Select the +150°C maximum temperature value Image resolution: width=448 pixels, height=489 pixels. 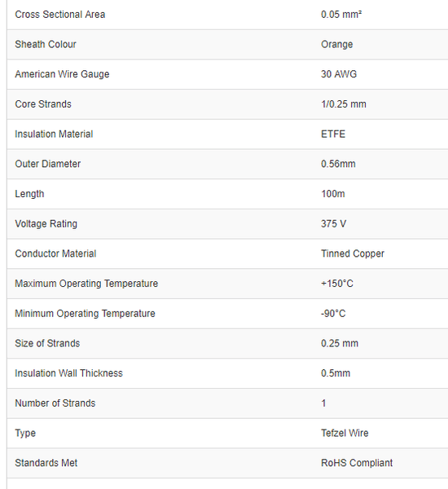tap(337, 284)
